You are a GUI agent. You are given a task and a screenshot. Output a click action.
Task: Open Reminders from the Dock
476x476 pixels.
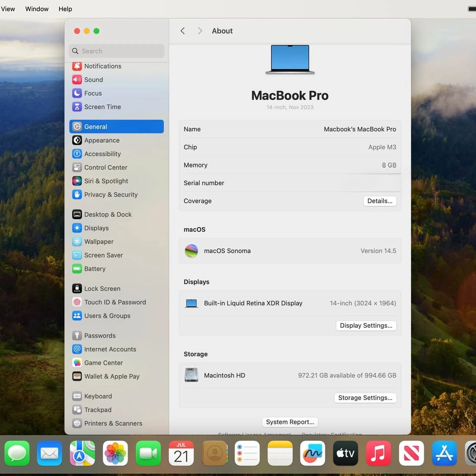[247, 453]
